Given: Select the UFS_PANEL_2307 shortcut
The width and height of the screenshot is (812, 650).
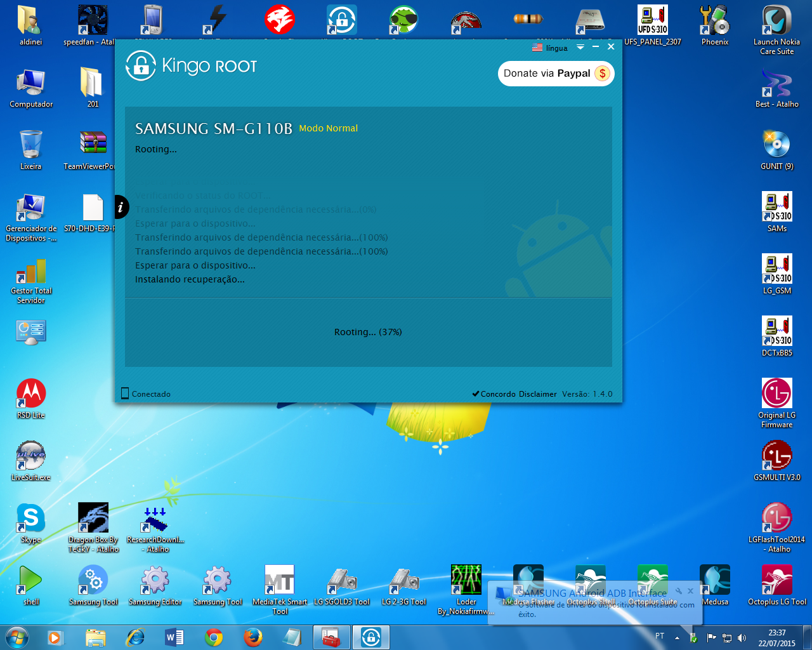Looking at the screenshot, I should tap(653, 25).
